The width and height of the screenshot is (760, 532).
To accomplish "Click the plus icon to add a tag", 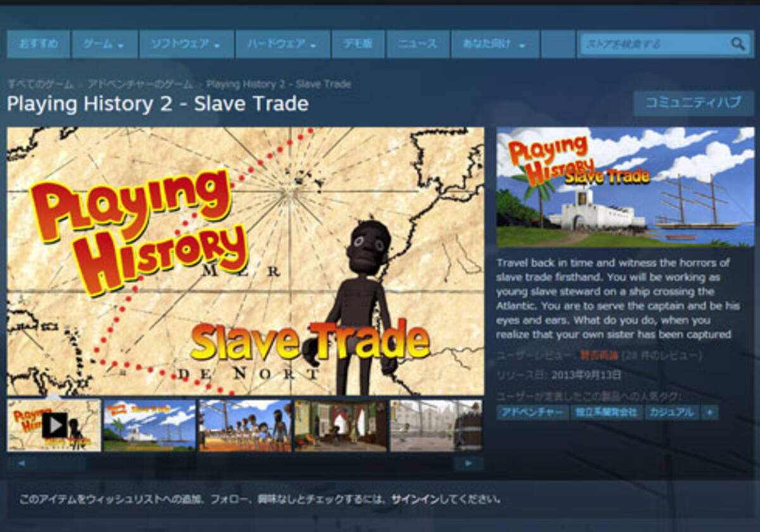I will point(709,412).
